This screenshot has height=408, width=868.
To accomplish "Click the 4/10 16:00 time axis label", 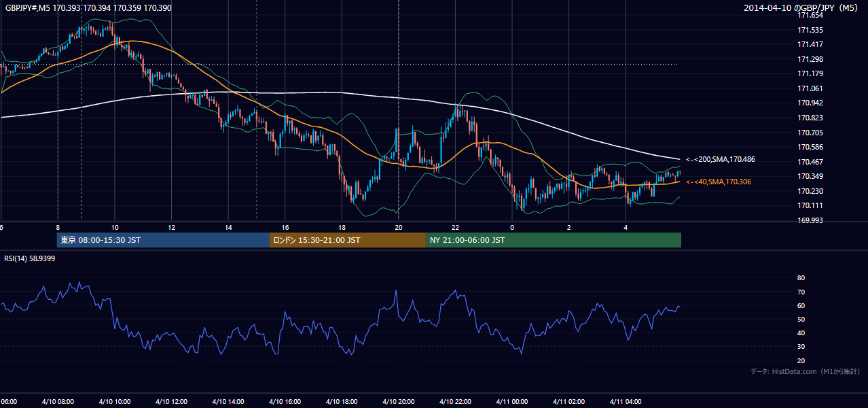I will click(x=285, y=402).
